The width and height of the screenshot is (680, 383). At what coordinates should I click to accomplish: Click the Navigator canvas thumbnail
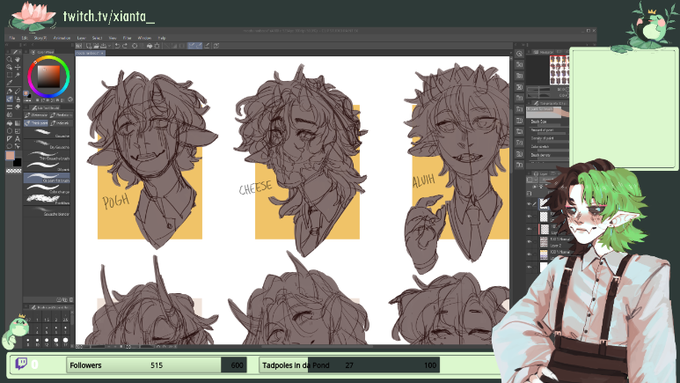pyautogui.click(x=559, y=70)
